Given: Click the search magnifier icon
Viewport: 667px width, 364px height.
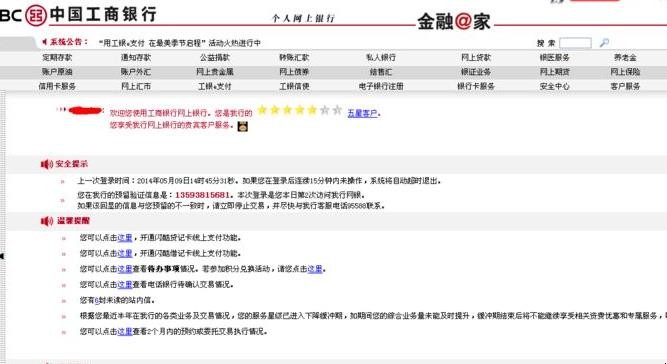Looking at the screenshot, I should click(604, 43).
